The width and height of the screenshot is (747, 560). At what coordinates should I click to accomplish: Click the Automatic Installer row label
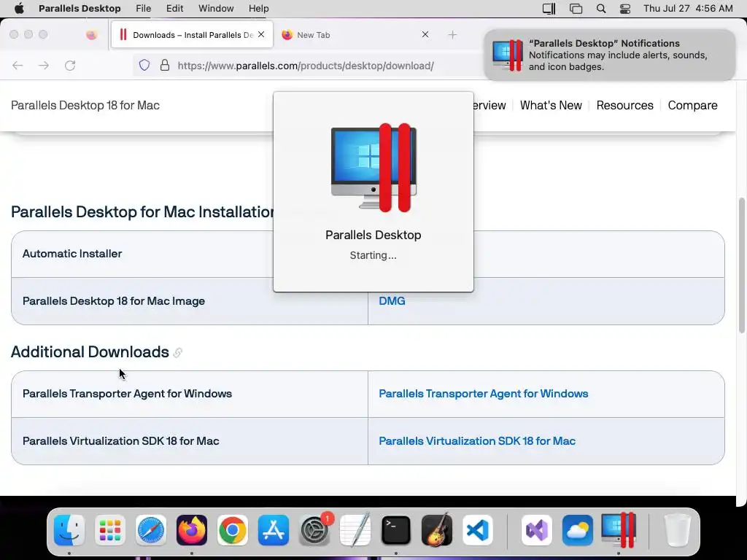(72, 254)
